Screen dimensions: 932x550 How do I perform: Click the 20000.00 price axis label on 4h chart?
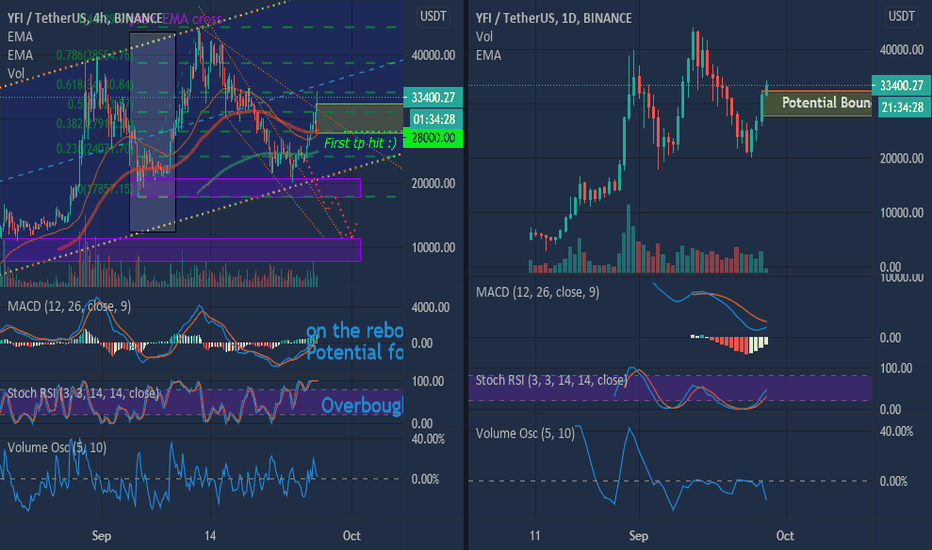[x=433, y=183]
